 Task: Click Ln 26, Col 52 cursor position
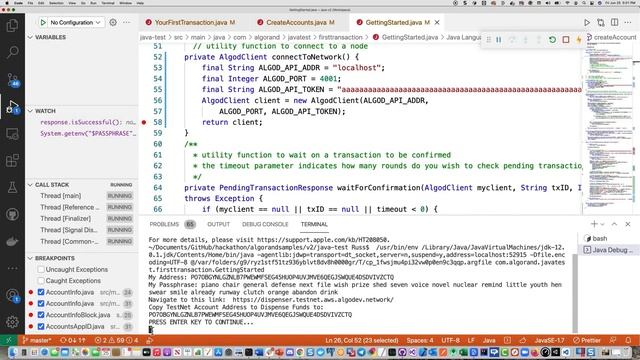[361, 340]
